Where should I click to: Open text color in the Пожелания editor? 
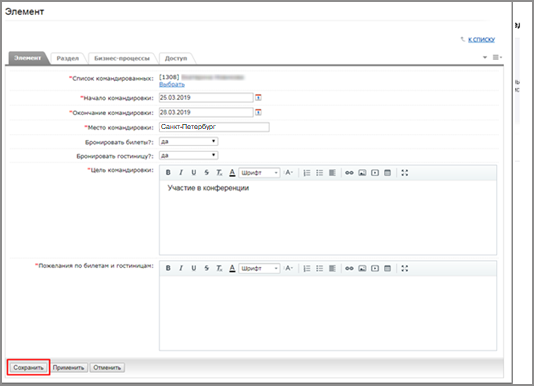[x=232, y=268]
